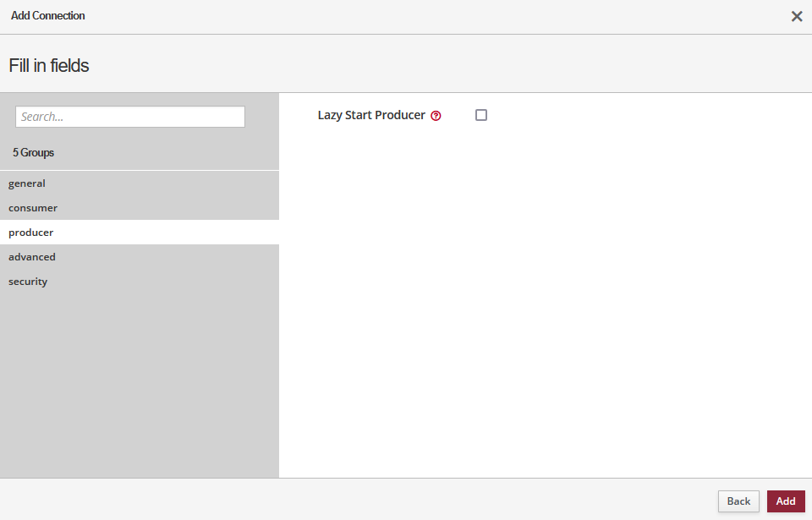Click the help icon beside Lazy Start Producer
812x520 pixels.
(436, 116)
